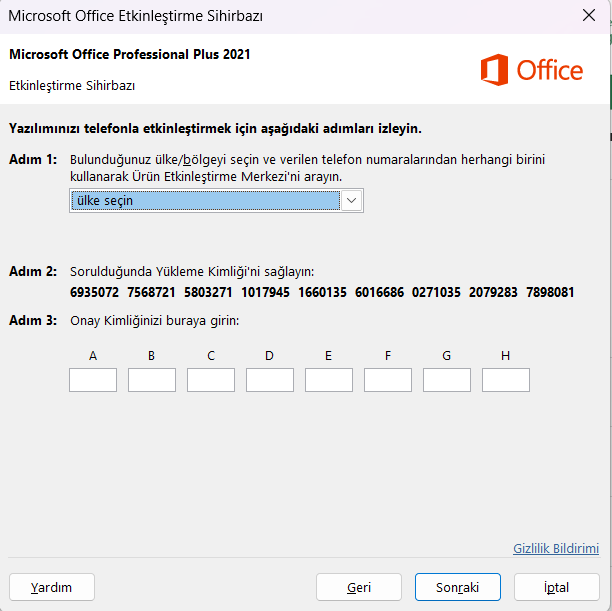This screenshot has height=611, width=612.
Task: Click confirmation ID field A
Action: pos(93,380)
